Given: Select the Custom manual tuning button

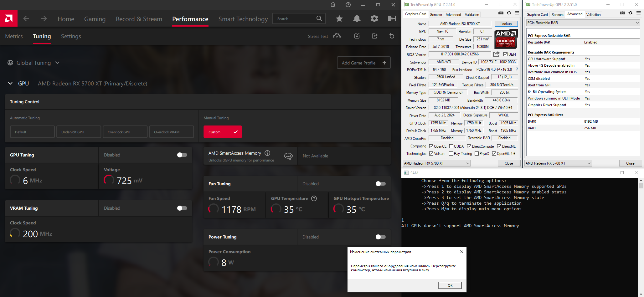Looking at the screenshot, I should coord(223,132).
